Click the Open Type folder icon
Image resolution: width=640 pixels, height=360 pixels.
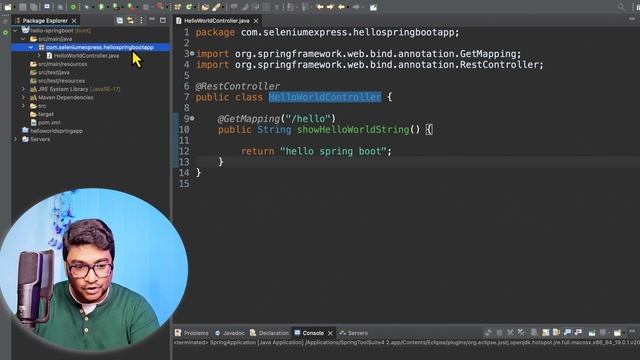(x=205, y=7)
